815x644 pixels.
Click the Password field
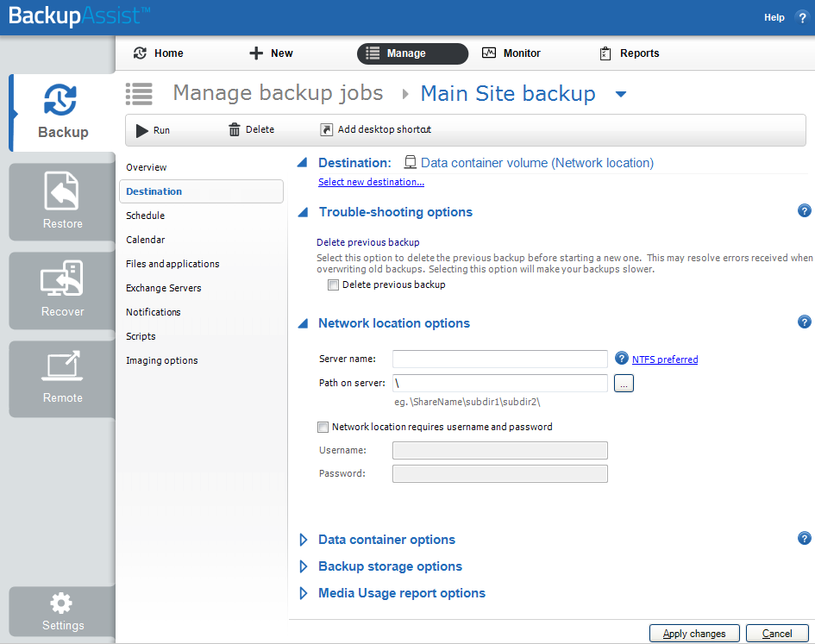tap(500, 473)
